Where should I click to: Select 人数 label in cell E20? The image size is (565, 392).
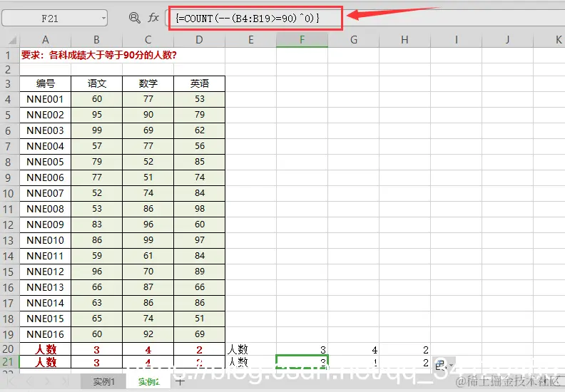tap(251, 349)
